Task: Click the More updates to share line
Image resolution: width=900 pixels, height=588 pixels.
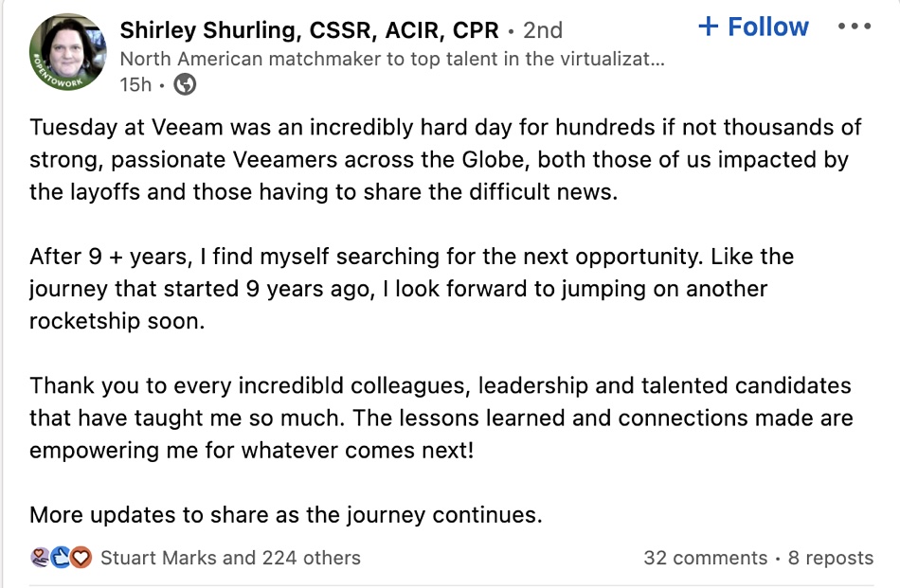Action: (x=286, y=514)
